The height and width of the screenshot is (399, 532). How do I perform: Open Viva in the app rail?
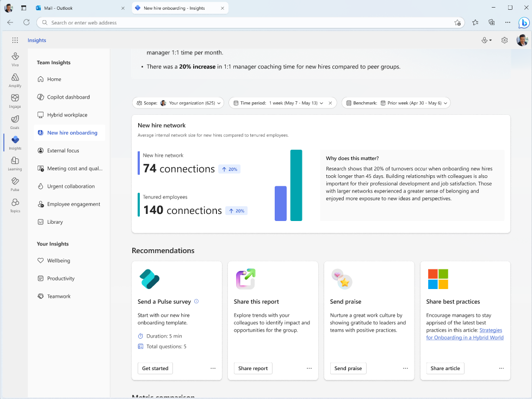click(x=15, y=59)
